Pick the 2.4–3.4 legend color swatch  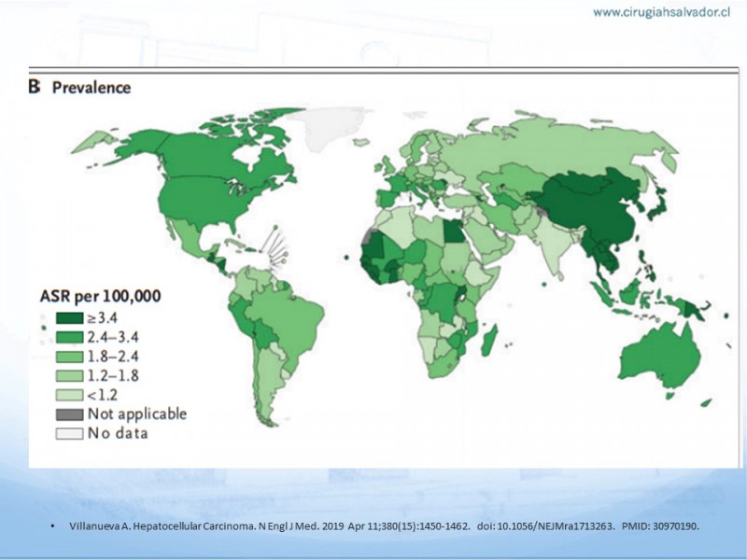click(x=69, y=337)
